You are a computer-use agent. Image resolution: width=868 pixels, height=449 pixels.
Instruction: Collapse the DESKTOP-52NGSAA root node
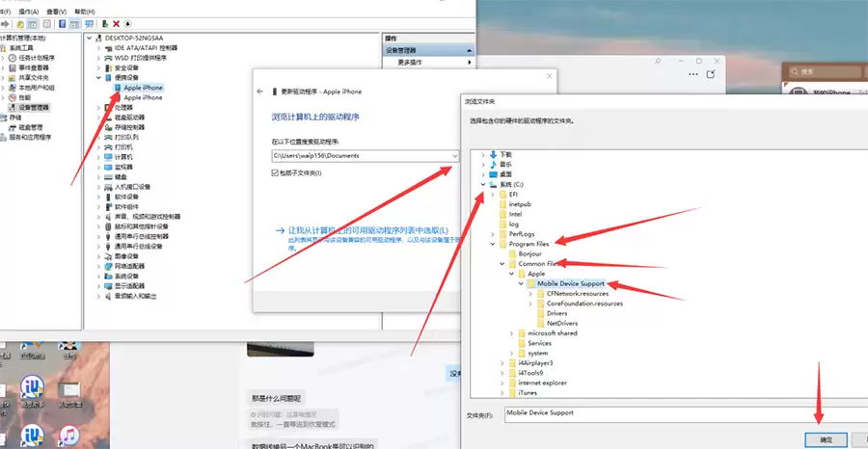click(x=90, y=39)
